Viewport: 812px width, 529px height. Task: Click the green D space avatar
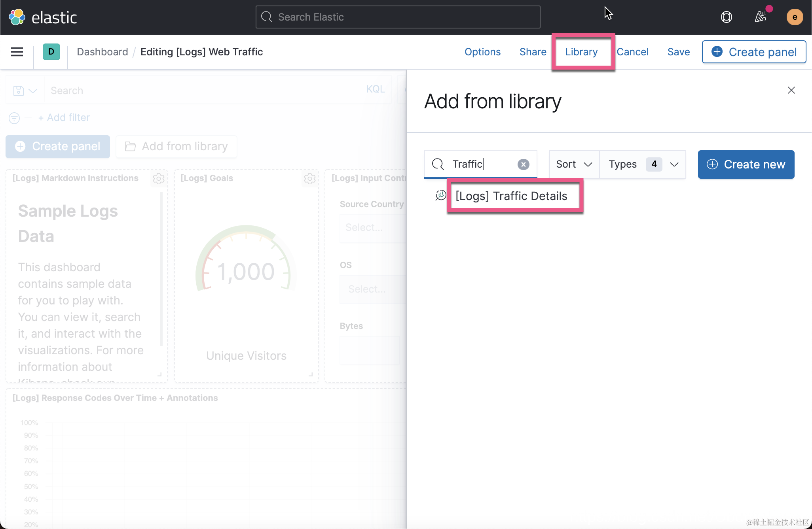51,52
